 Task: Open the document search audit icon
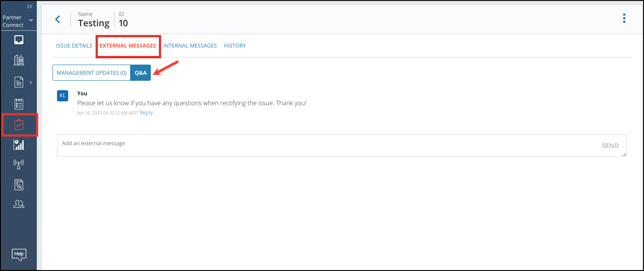19,185
